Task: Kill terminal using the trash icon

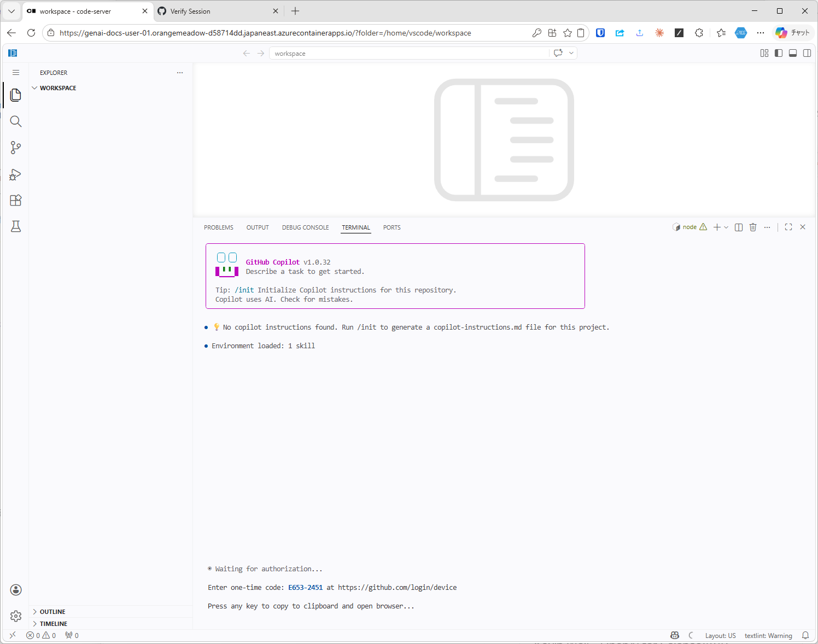Action: (753, 227)
